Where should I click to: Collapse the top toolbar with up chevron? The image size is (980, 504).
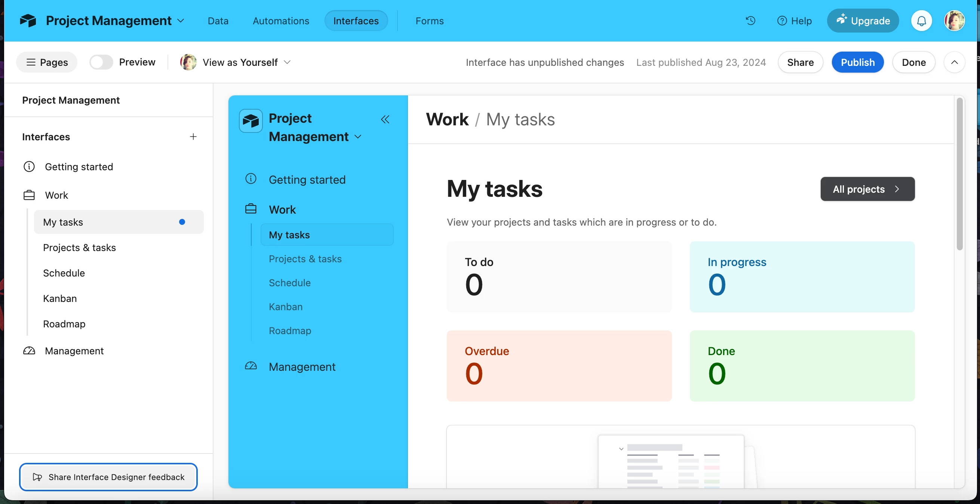[954, 62]
